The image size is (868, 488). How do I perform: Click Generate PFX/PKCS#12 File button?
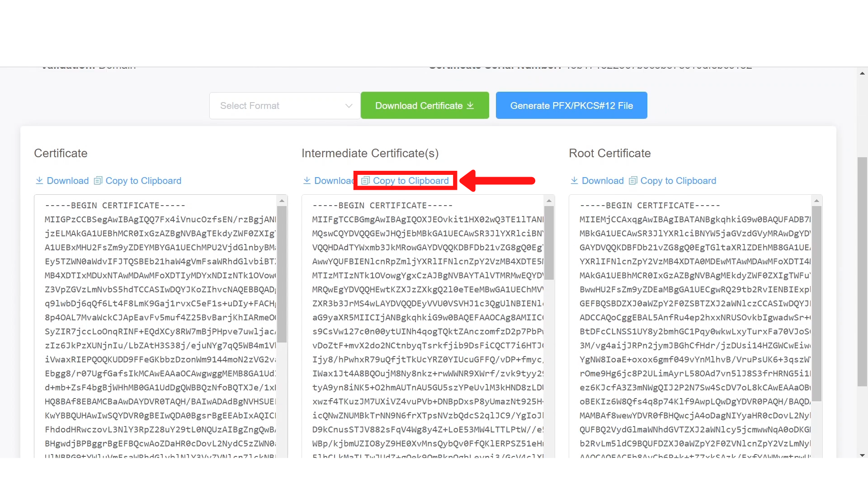tap(572, 105)
